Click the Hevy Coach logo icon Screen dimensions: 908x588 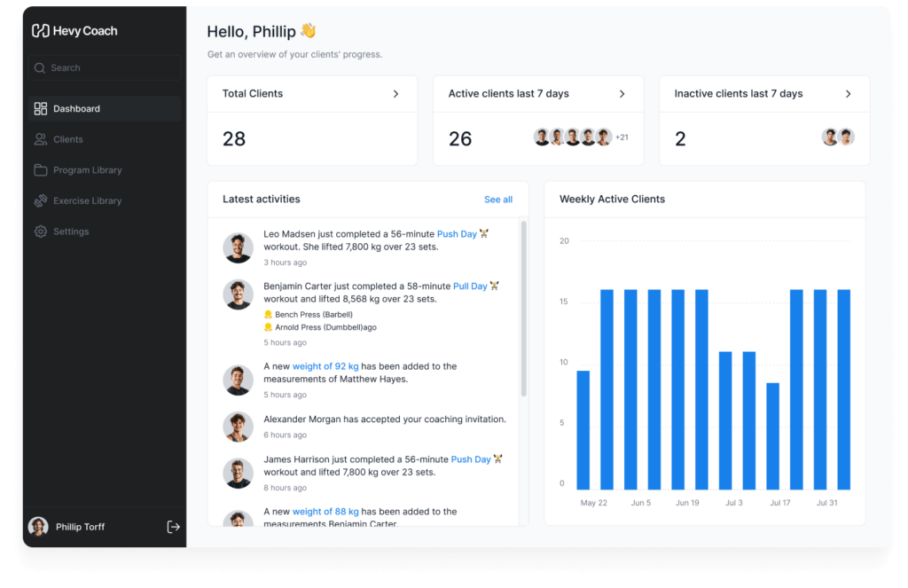40,31
